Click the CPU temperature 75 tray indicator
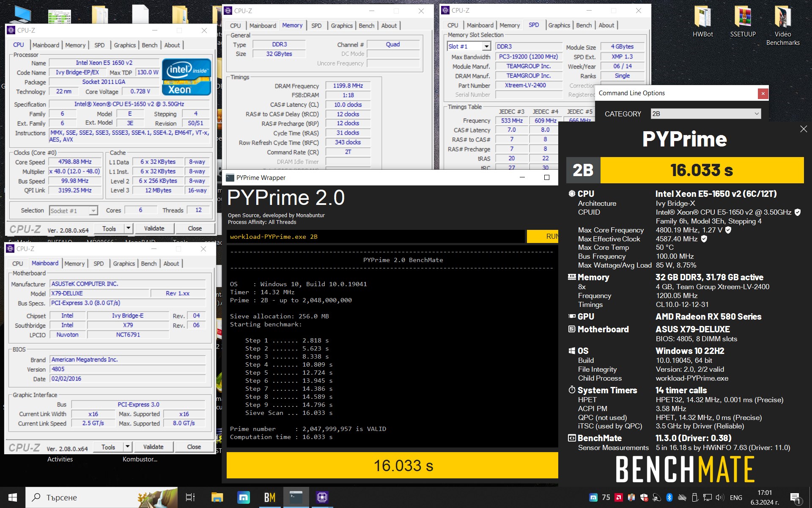Screen dimensions: 812x508 coord(606,497)
